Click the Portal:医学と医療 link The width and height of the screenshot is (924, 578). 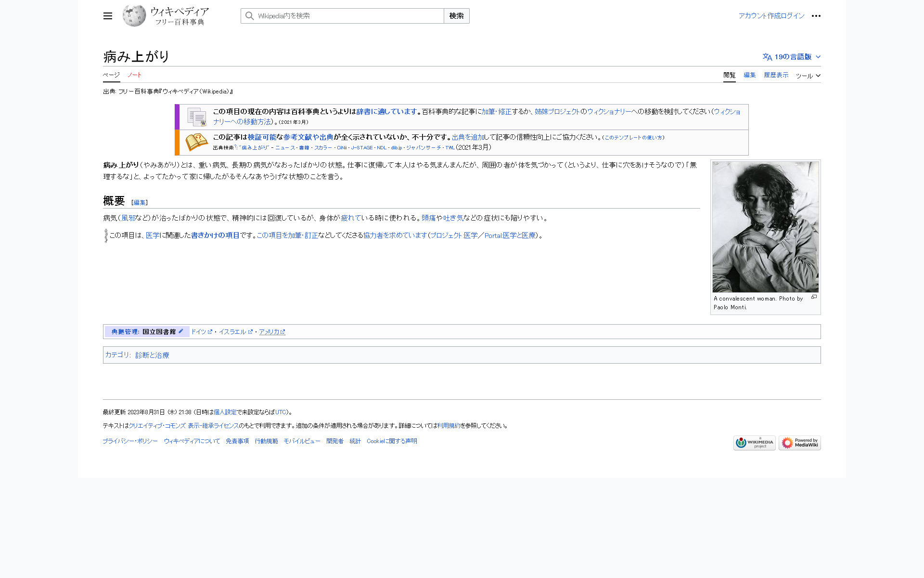pyautogui.click(x=510, y=236)
